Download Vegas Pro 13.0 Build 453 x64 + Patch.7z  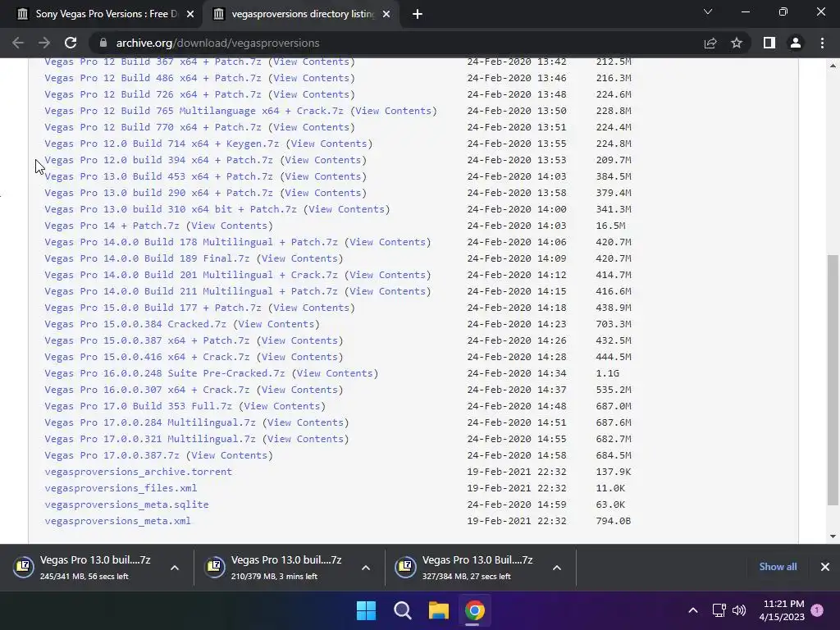[158, 176]
